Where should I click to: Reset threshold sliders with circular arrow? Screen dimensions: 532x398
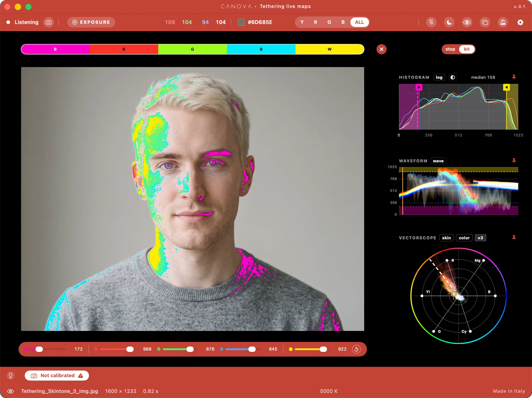click(x=356, y=349)
